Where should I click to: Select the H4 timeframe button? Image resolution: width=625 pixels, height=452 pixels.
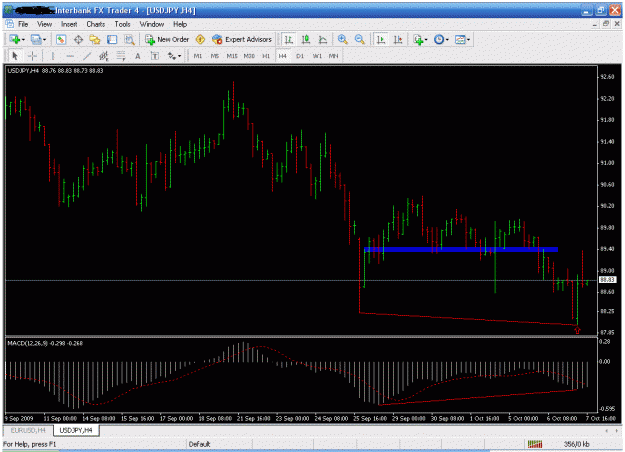(283, 56)
